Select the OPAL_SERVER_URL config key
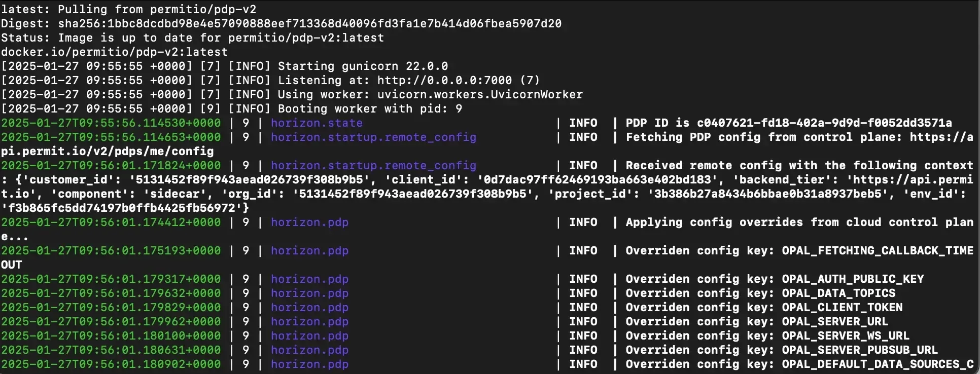 (x=834, y=322)
